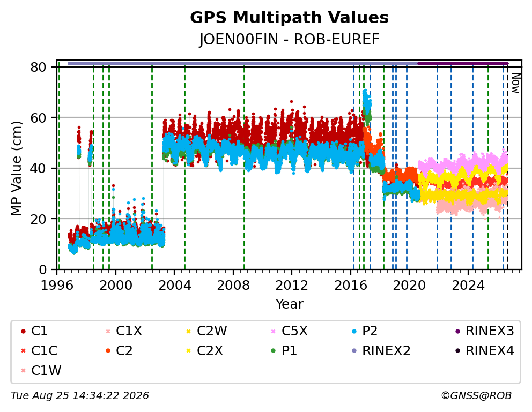Click the C1 legend marker

[24, 331]
